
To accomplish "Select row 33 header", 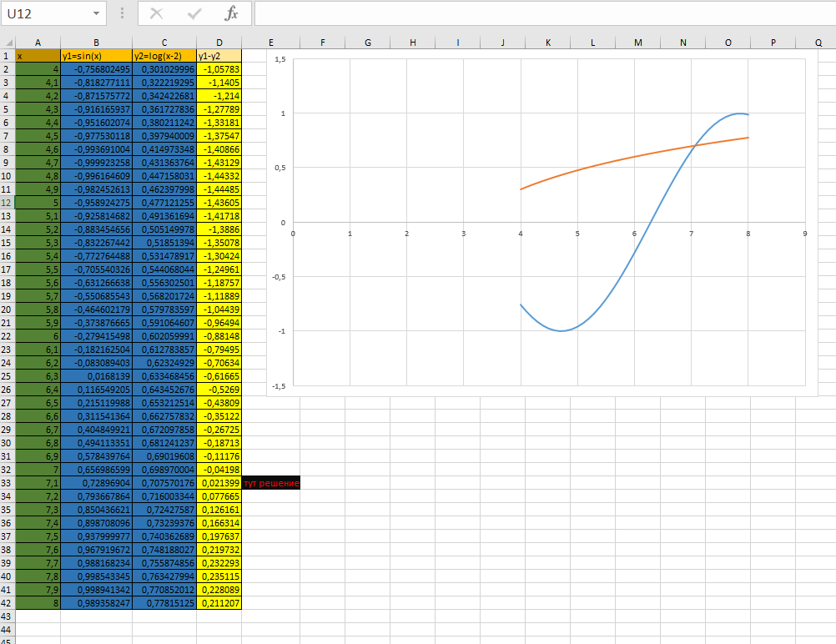I will coord(8,483).
